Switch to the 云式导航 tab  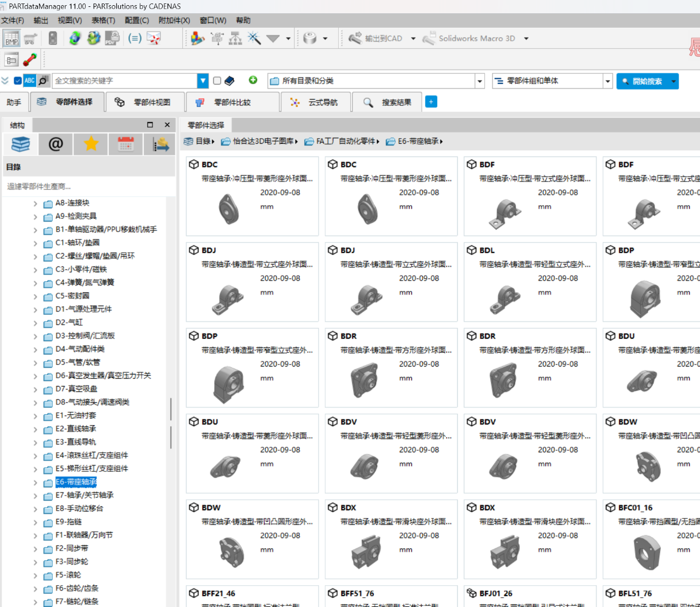[x=315, y=102]
